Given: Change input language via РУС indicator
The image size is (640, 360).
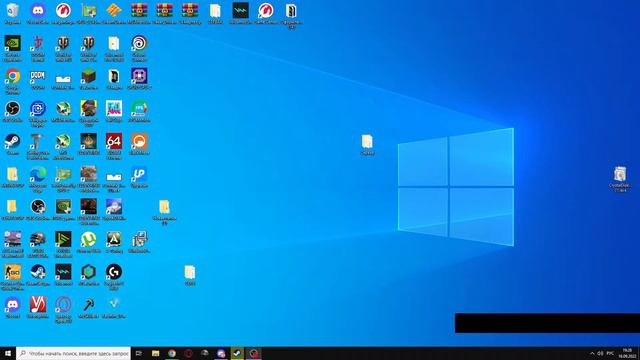Looking at the screenshot, I should (x=610, y=353).
